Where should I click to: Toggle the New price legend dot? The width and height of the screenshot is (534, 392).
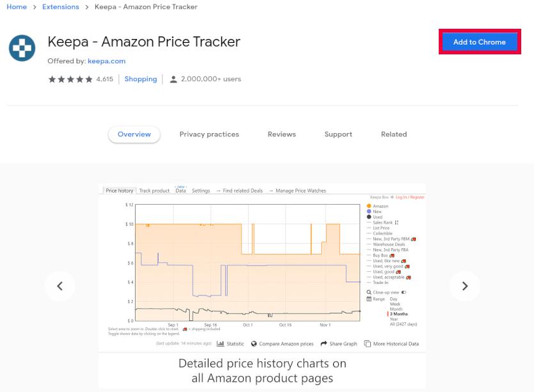(369, 212)
